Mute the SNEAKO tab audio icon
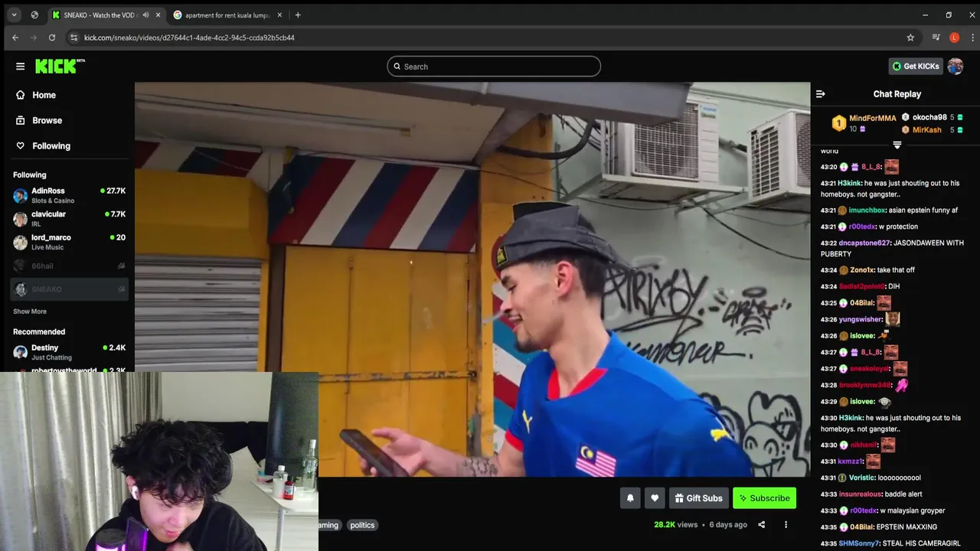 pos(145,15)
